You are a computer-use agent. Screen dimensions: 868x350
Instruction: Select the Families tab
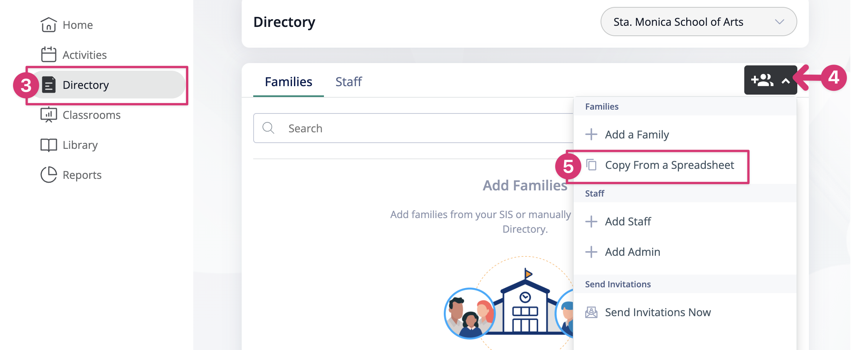click(288, 82)
